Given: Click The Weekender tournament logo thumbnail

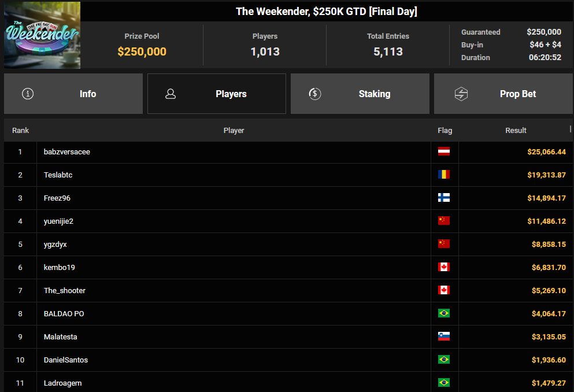Looking at the screenshot, I should coord(42,36).
